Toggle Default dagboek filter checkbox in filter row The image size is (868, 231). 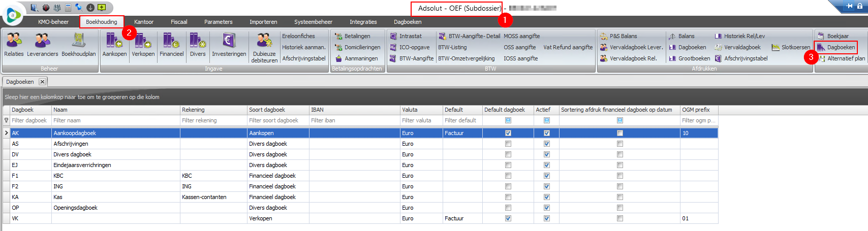pos(508,120)
